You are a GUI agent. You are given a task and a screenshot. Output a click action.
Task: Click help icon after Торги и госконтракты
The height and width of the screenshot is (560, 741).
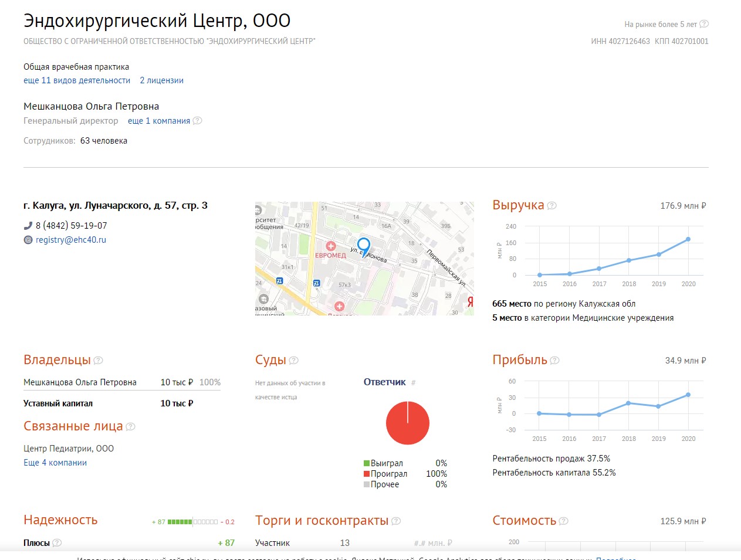396,521
